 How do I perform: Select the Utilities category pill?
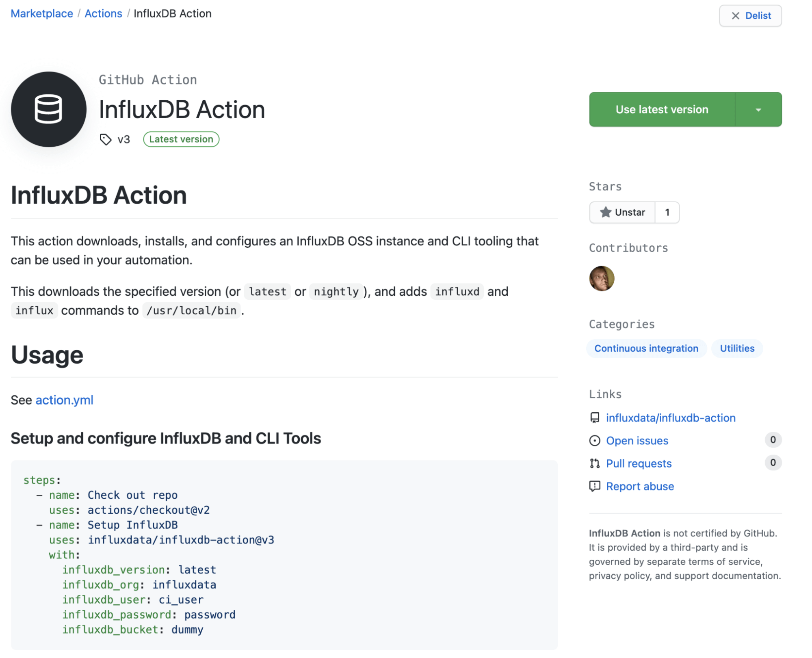pyautogui.click(x=736, y=348)
